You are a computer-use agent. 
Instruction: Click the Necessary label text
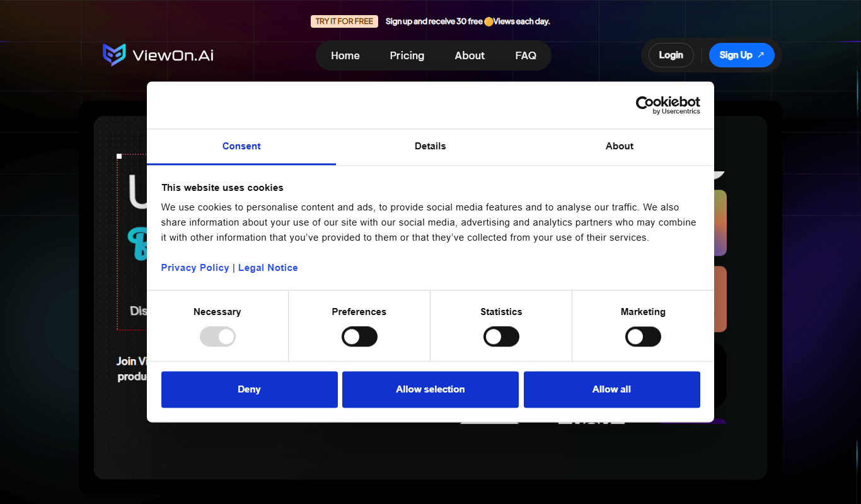(217, 312)
